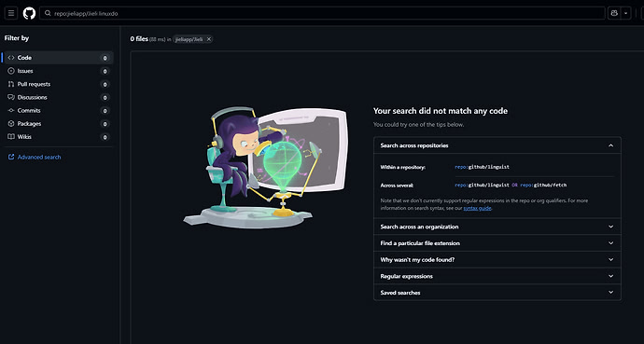Viewport: 644px width, 344px height.
Task: Open the hamburger navigation menu
Action: (10, 13)
